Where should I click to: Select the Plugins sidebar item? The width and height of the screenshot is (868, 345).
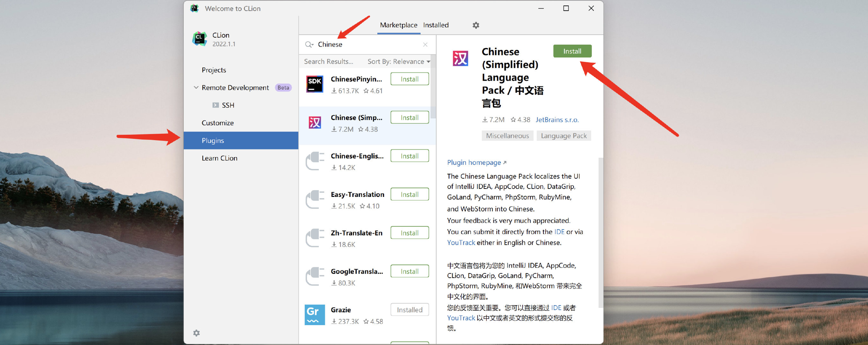241,141
